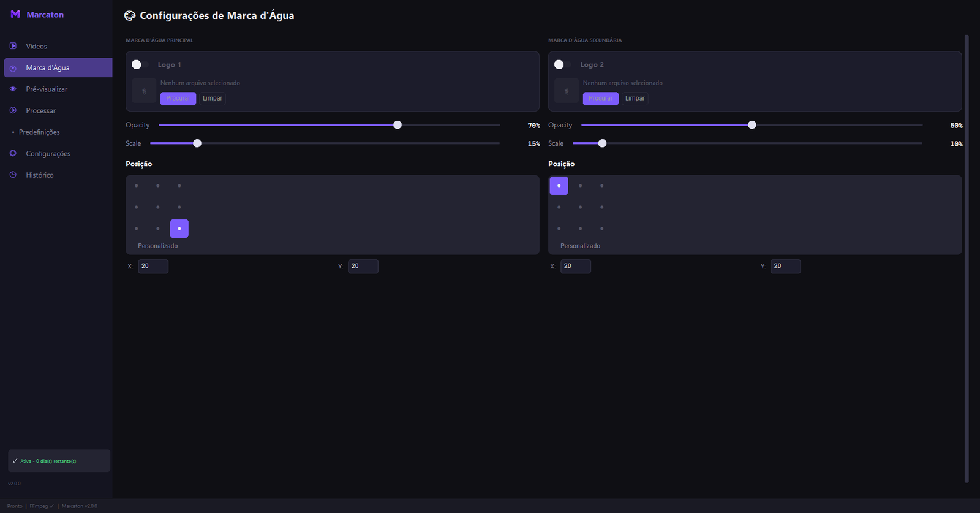Click the Logo 2 file thumbnail placeholder
The height and width of the screenshot is (513, 980).
coord(567,91)
